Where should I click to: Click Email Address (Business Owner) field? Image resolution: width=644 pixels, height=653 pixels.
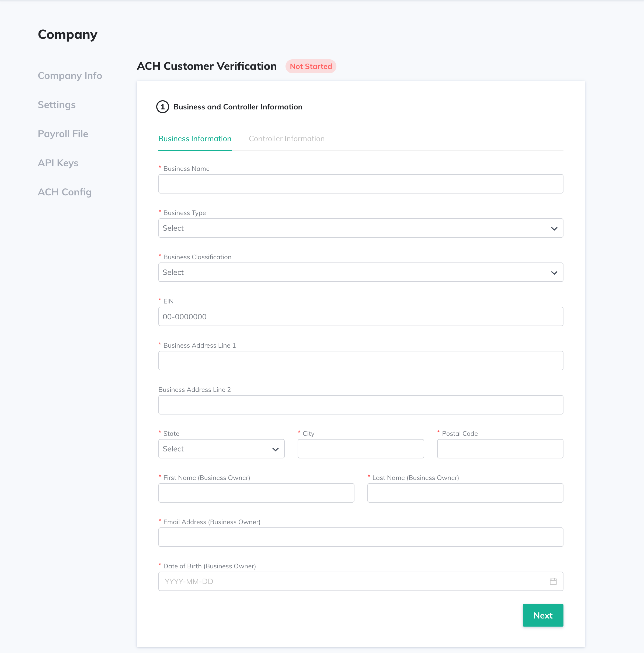(361, 537)
